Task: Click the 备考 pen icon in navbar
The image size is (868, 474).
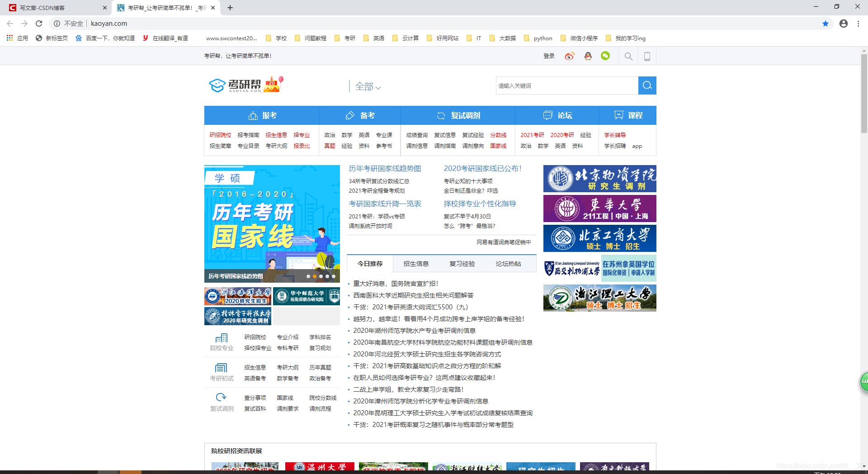Action: point(350,115)
